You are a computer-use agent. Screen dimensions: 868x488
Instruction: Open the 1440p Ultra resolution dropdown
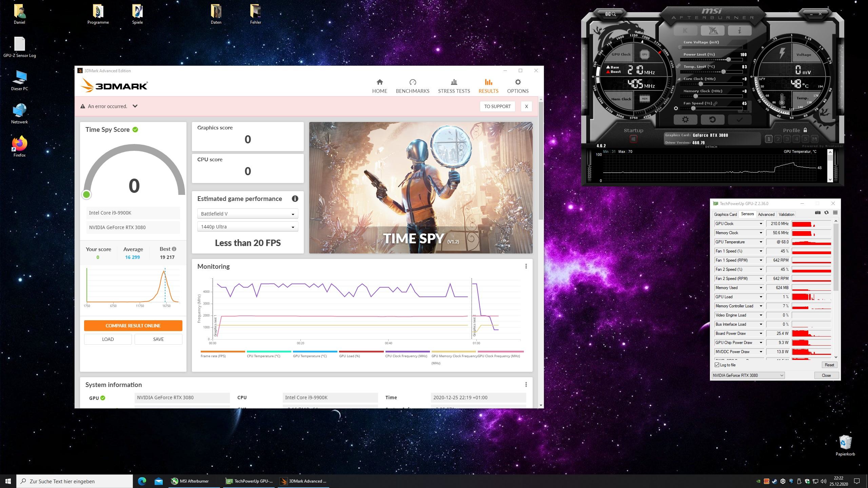point(248,227)
